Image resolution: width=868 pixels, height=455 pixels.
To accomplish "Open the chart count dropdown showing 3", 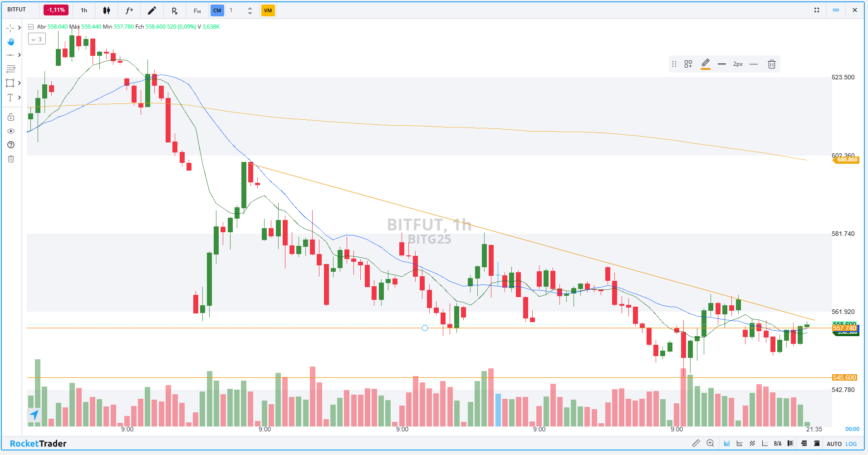I will click(x=36, y=39).
